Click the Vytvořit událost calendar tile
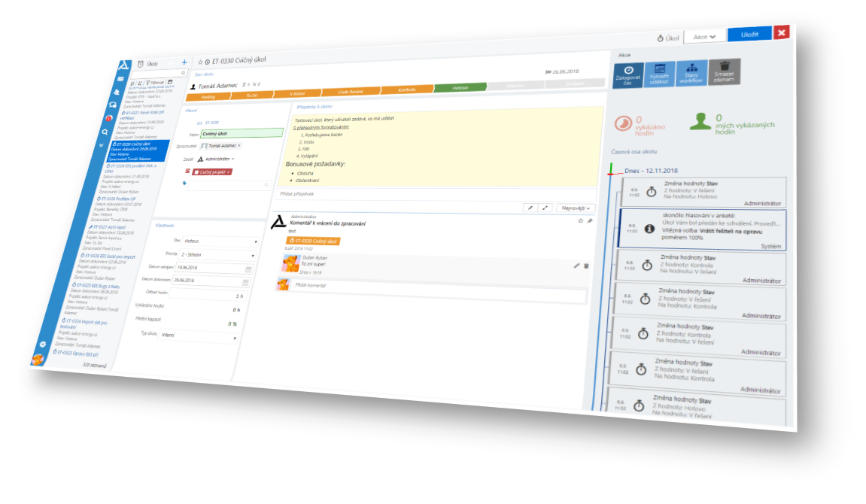This screenshot has height=504, width=866. click(x=659, y=74)
